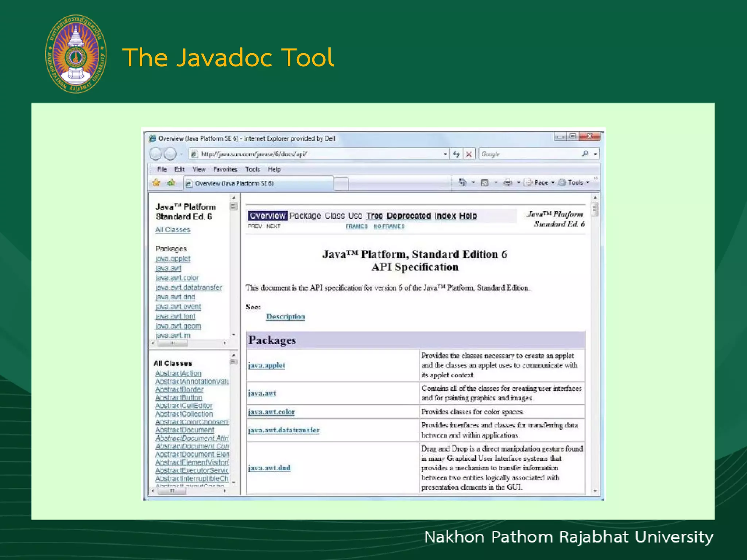
Task: Open the AbstractBorder class link
Action: [x=179, y=389]
